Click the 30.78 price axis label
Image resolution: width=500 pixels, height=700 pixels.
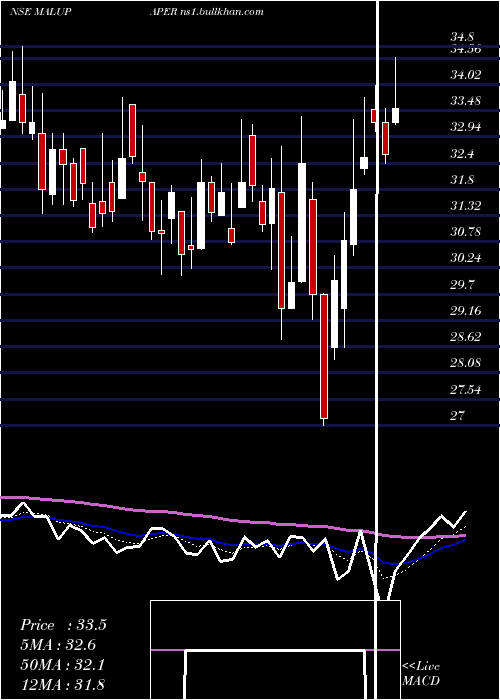466,232
